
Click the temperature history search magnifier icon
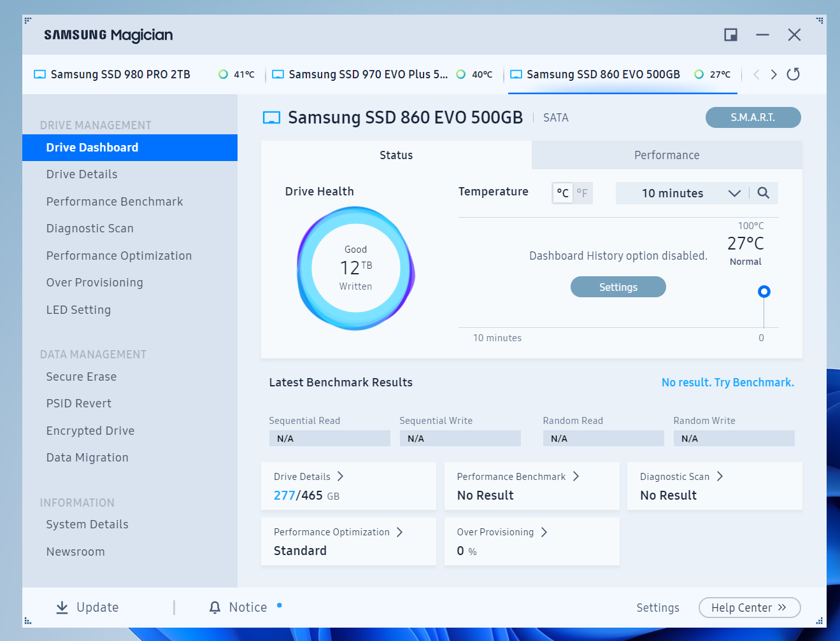pos(764,193)
